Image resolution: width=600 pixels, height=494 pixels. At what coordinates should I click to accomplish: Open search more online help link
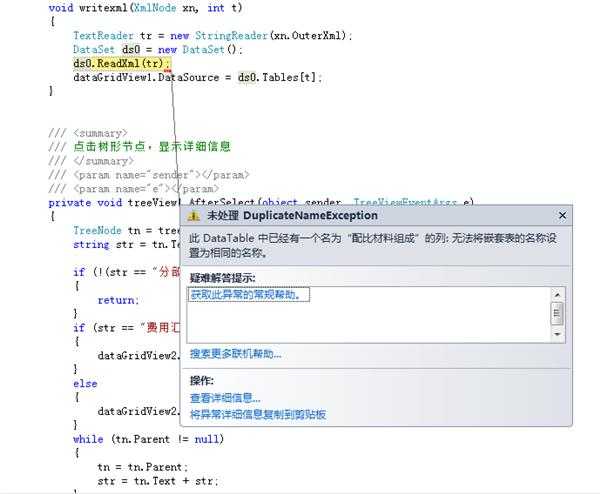pyautogui.click(x=236, y=354)
